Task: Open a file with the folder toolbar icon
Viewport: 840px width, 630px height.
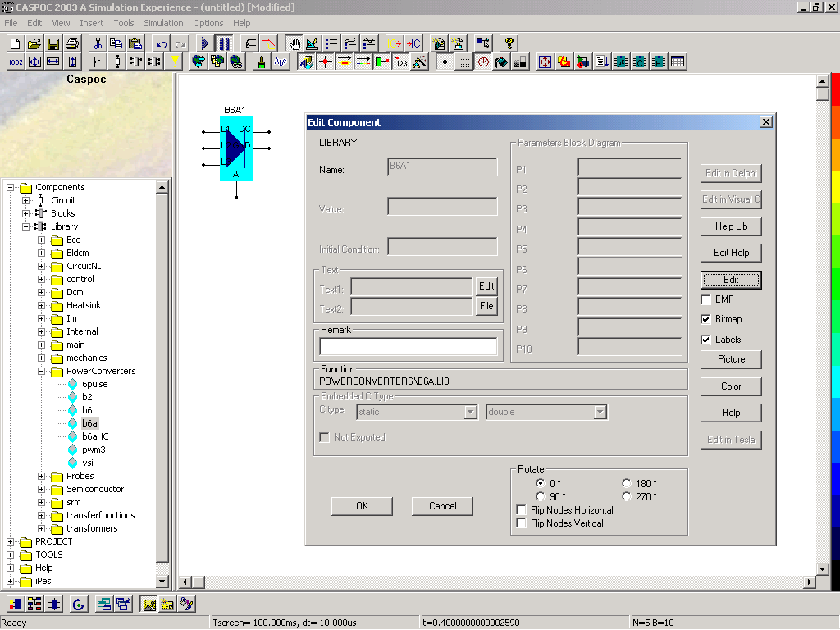Action: [34, 43]
